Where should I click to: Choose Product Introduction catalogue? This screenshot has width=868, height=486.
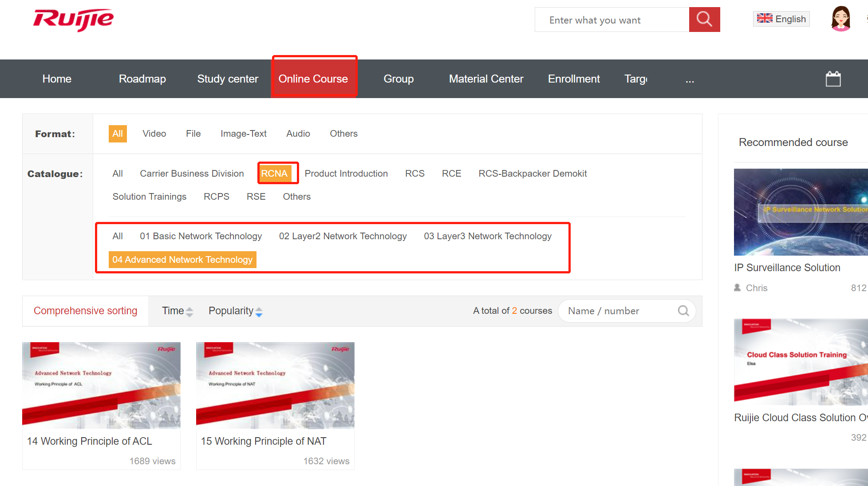346,174
